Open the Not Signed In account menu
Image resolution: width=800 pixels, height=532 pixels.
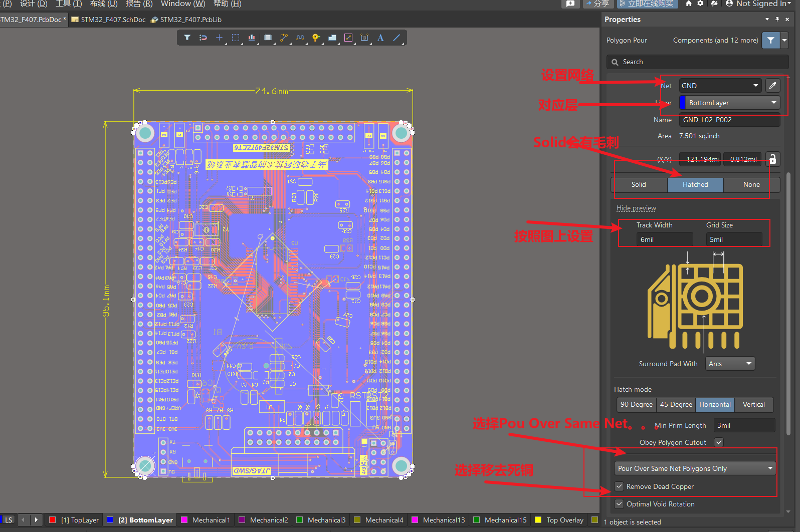[x=758, y=4]
